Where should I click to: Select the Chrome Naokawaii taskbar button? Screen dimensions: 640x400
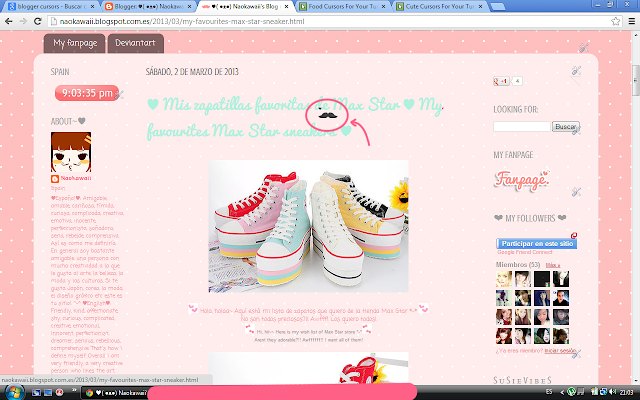116,393
